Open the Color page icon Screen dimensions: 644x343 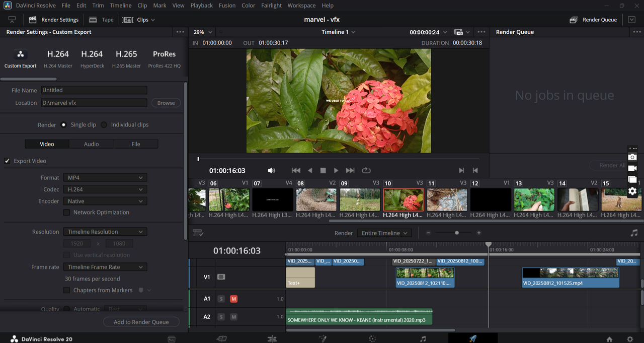pos(372,339)
